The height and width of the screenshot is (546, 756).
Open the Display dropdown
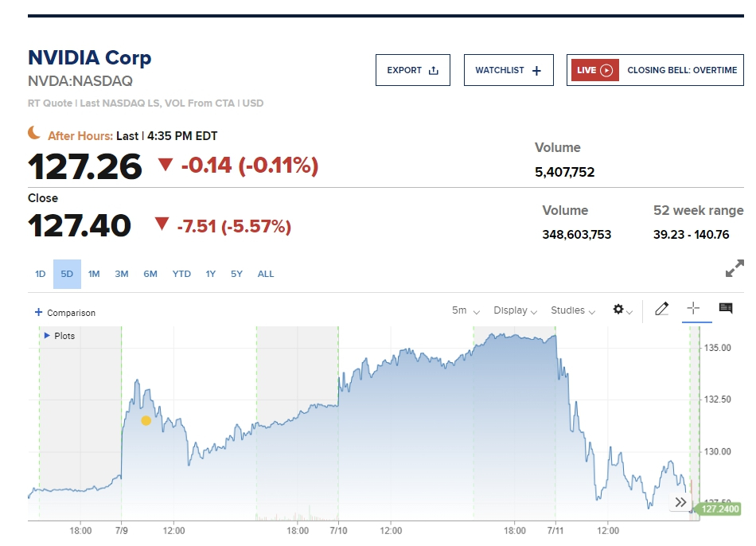pyautogui.click(x=515, y=310)
